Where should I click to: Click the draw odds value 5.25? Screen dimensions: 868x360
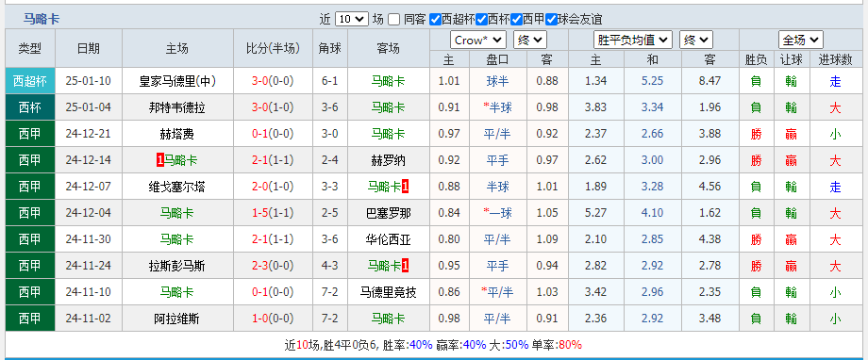coord(653,81)
